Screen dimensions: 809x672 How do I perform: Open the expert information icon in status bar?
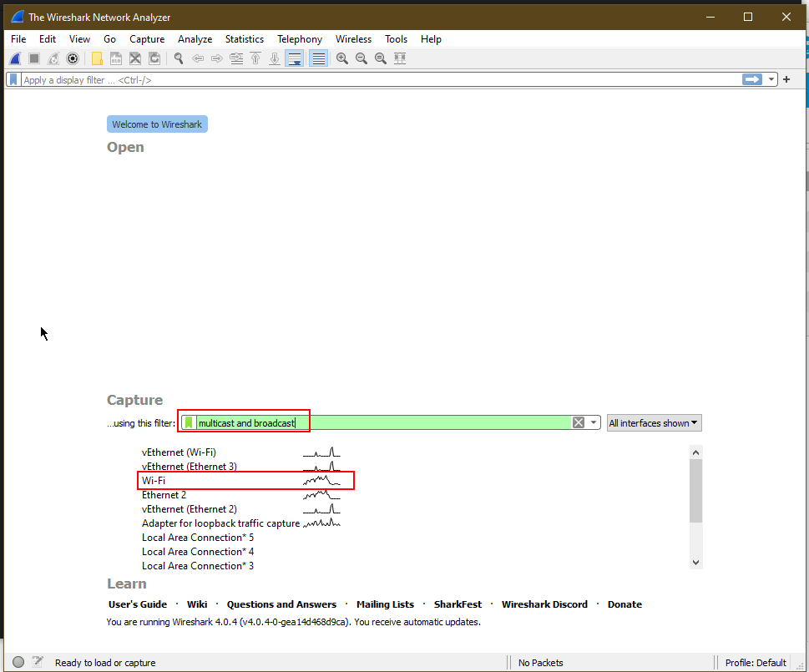pos(18,661)
